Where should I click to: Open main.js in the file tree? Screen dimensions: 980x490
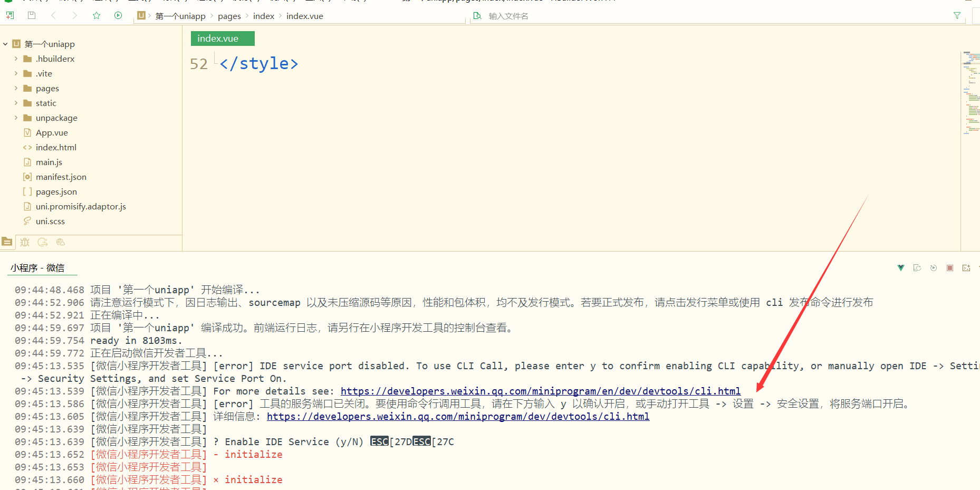pyautogui.click(x=49, y=162)
